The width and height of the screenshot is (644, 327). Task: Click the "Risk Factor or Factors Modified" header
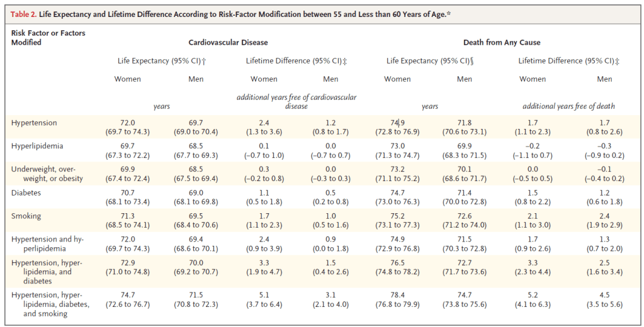[48, 37]
